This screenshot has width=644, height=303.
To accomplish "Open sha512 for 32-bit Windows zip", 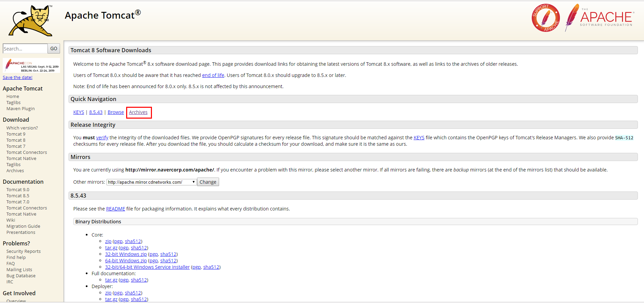I will [168, 254].
